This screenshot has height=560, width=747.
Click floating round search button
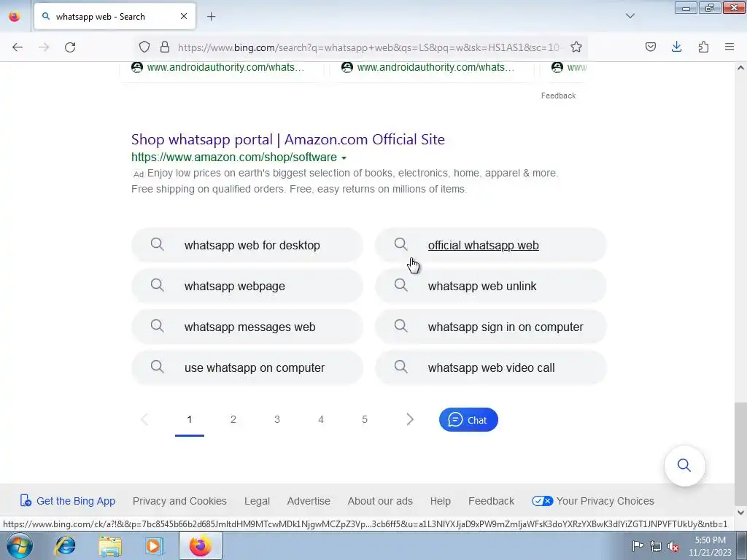pyautogui.click(x=684, y=465)
